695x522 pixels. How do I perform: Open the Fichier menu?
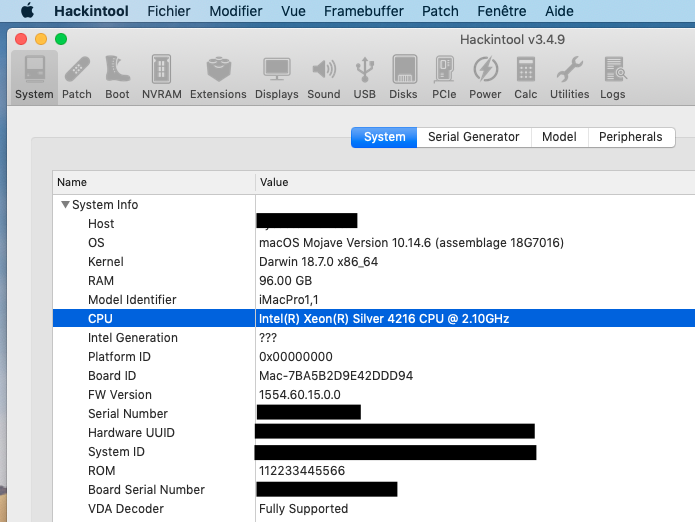pyautogui.click(x=169, y=11)
